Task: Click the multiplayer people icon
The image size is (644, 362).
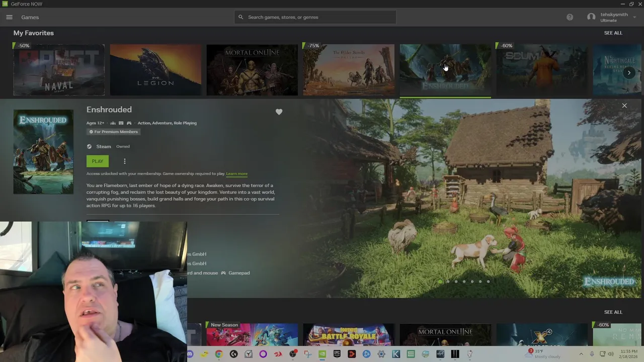Action: tap(113, 123)
